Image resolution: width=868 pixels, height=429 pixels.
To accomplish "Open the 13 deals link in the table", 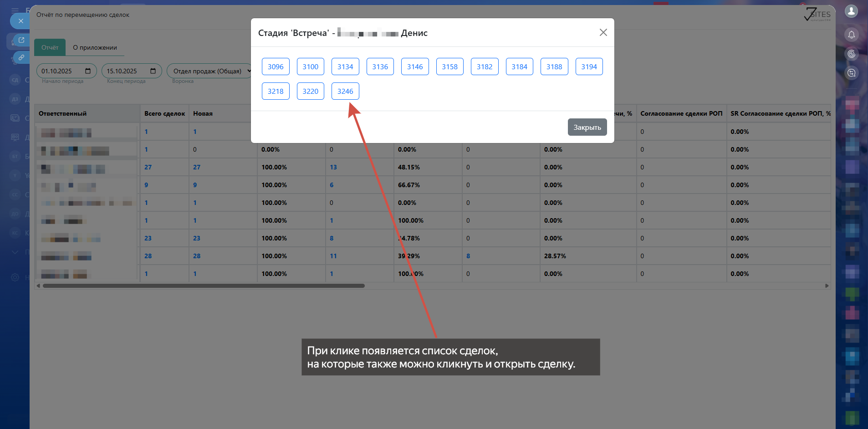I will 333,167.
